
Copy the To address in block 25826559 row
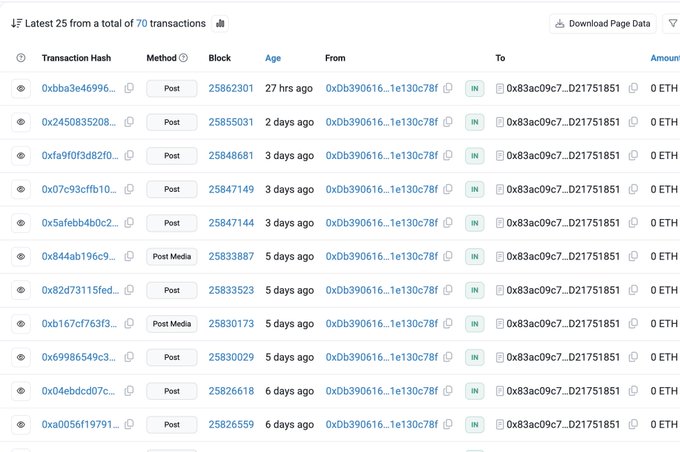point(633,424)
